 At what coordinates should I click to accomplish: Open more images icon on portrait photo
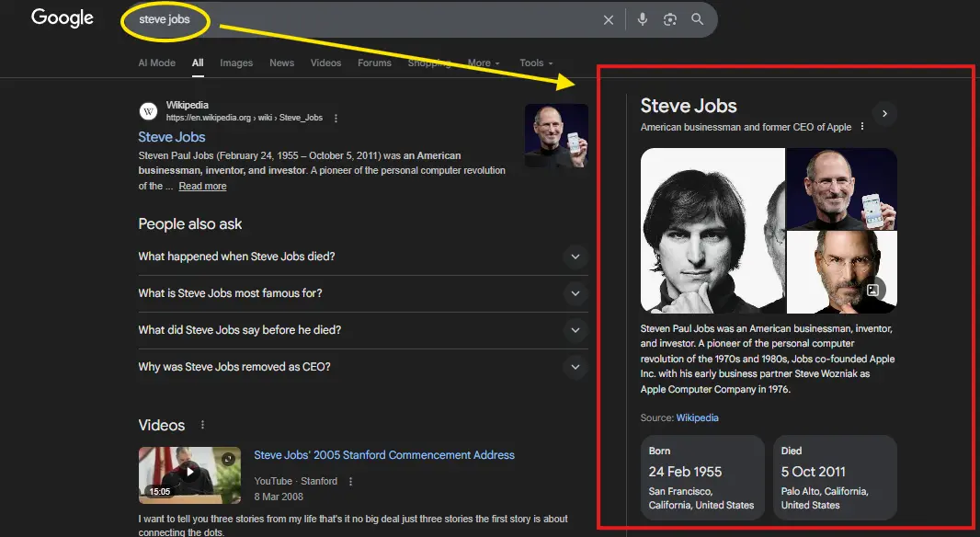(x=873, y=290)
